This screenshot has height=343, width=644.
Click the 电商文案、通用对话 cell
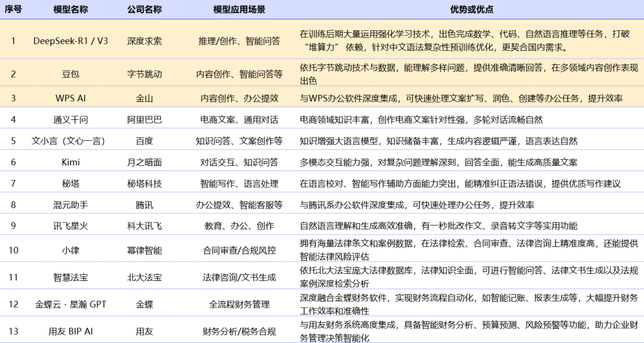pyautogui.click(x=240, y=119)
